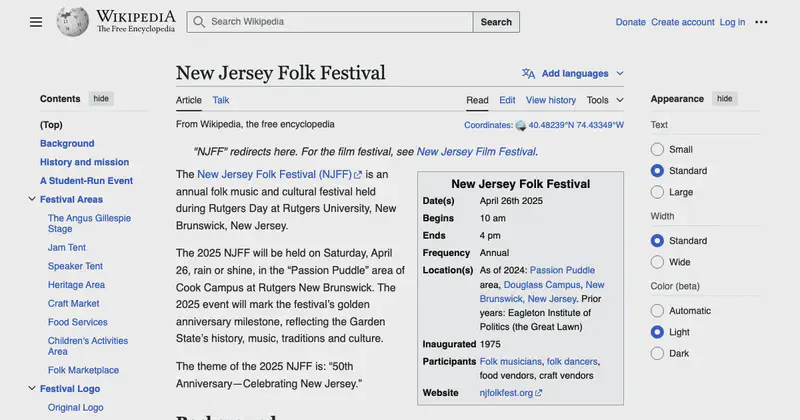
Task: Open Passion Puddle link in infobox
Action: (x=562, y=270)
